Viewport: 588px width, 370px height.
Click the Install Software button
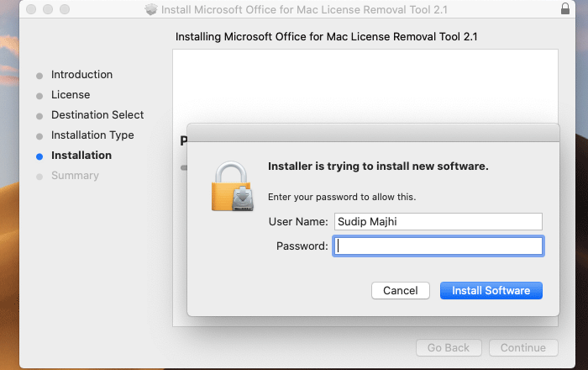coord(491,290)
